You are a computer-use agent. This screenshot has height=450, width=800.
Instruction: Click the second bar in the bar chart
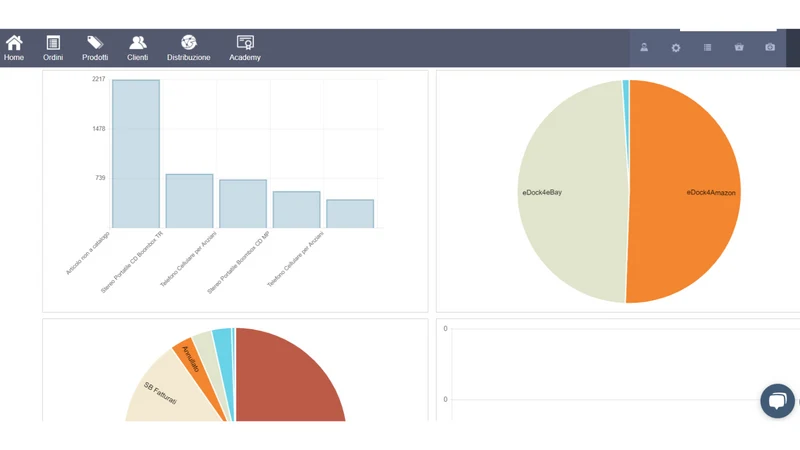point(189,201)
